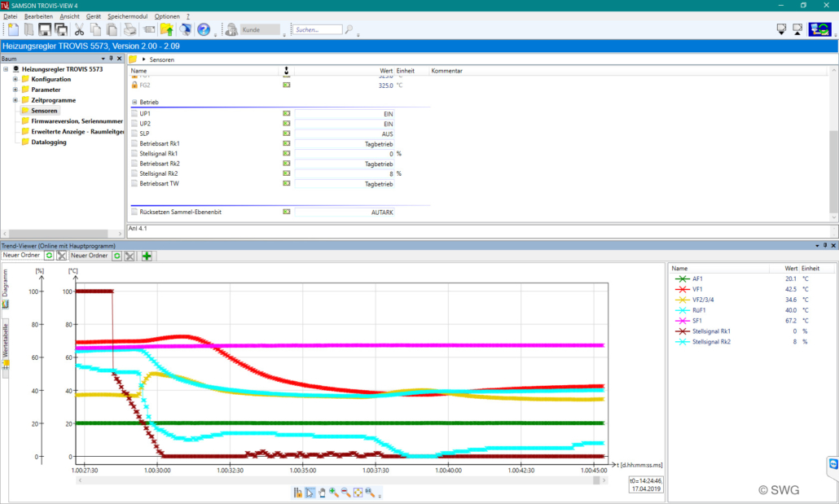839x504 pixels.
Task: Open the Speichermodul menu
Action: point(127,16)
